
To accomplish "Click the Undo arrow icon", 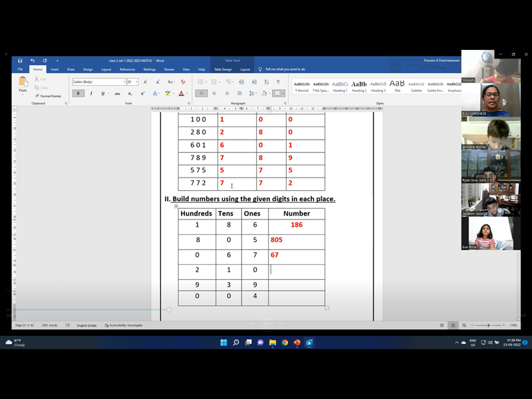I will pos(32,61).
